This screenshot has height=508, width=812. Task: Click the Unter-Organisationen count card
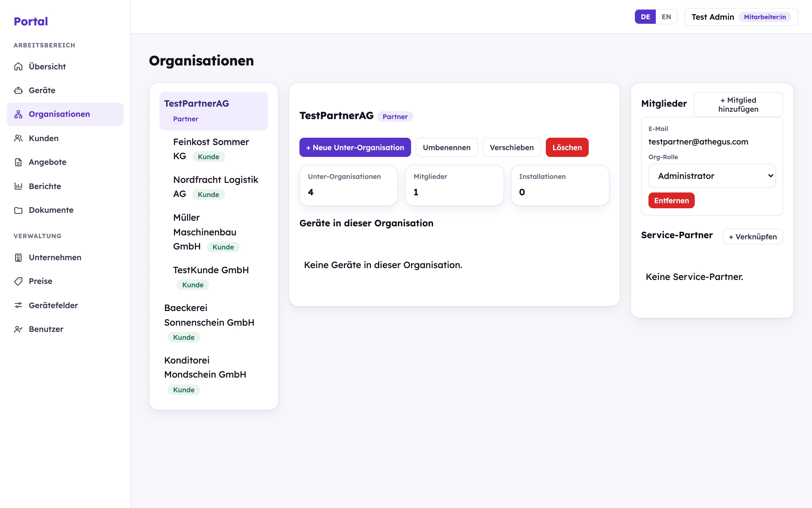pos(348,185)
